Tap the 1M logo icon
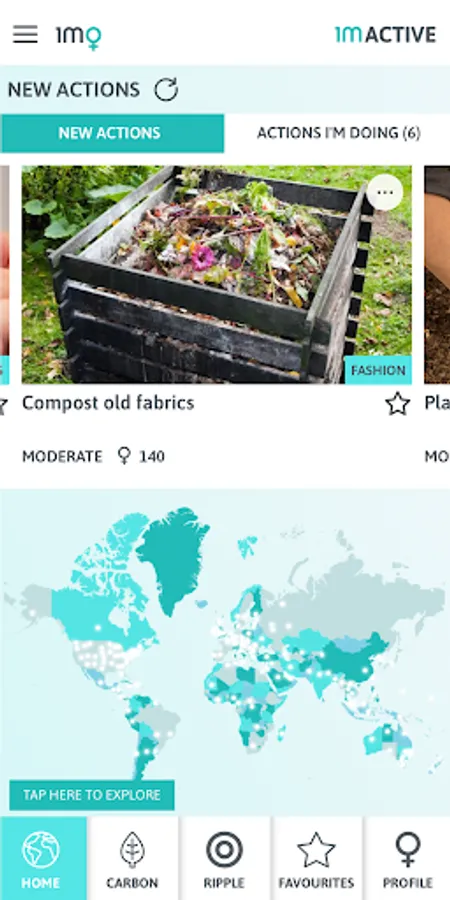This screenshot has height=900, width=450. coord(79,36)
